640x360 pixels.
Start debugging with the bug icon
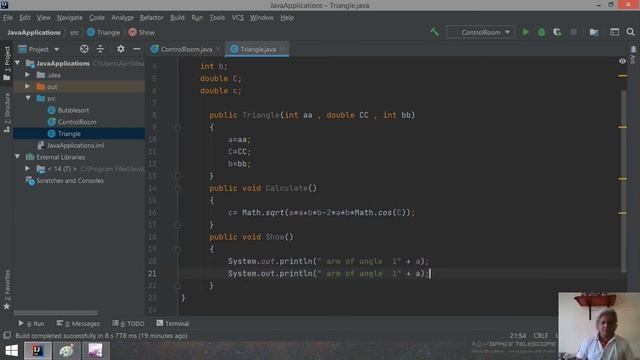click(x=541, y=32)
